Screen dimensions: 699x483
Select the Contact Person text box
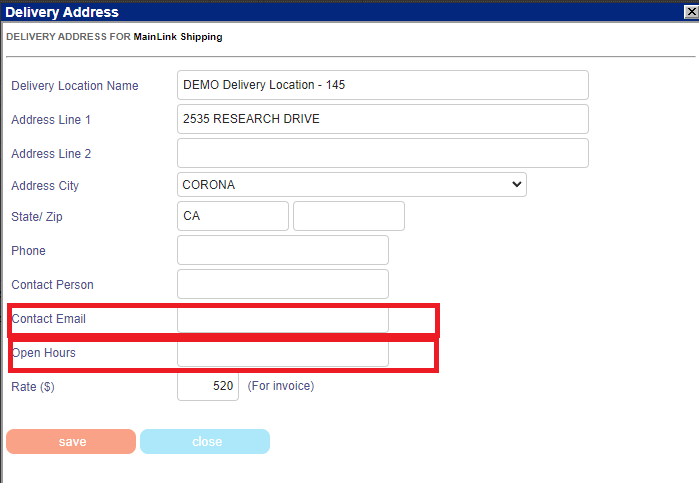(282, 284)
